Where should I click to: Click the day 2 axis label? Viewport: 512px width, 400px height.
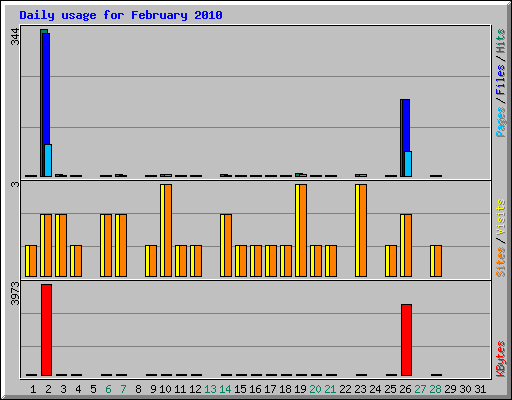pos(48,389)
